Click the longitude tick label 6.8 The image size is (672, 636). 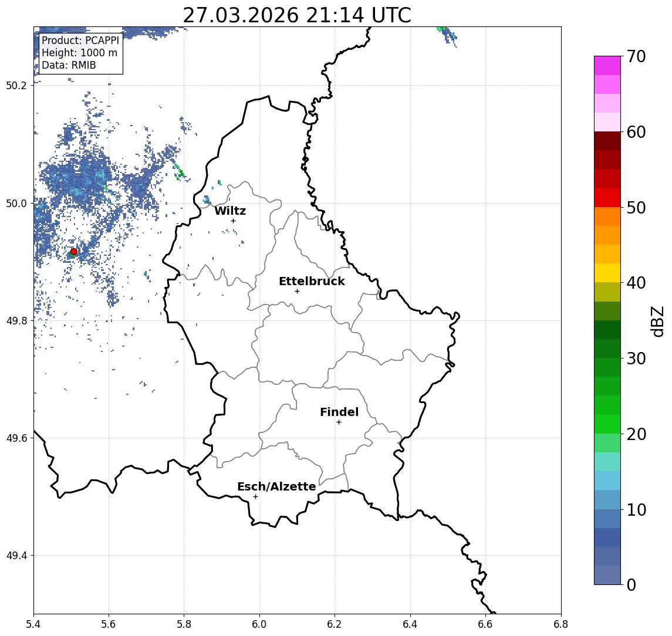coord(560,624)
